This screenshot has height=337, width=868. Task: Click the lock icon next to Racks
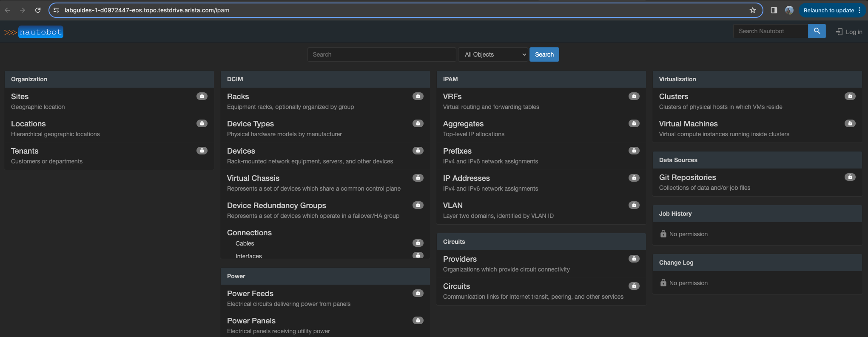(418, 96)
